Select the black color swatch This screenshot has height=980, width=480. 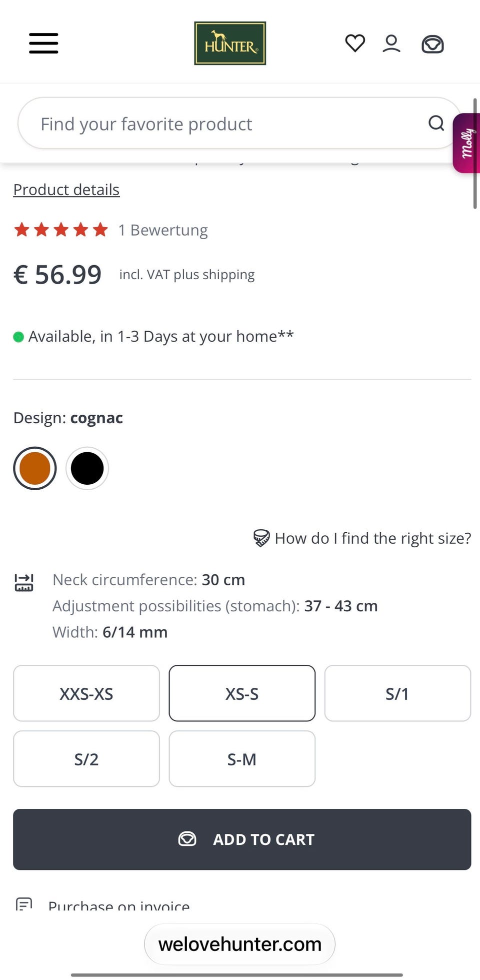87,468
